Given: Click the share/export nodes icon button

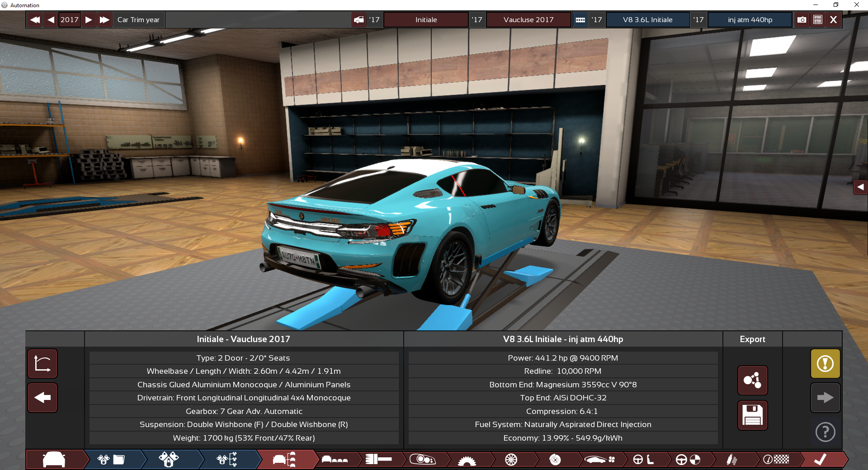Looking at the screenshot, I should 753,381.
